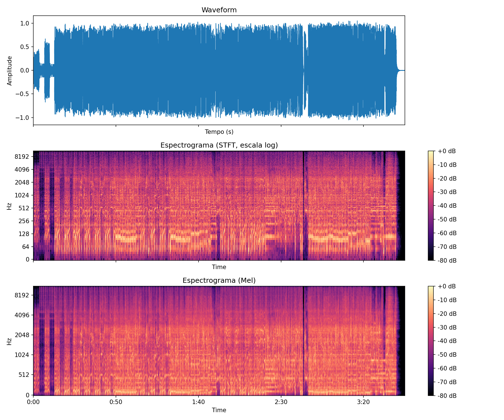Screen dimensions: 504x420
Task: Click the 0:00 time tick label
Action: tap(33, 402)
